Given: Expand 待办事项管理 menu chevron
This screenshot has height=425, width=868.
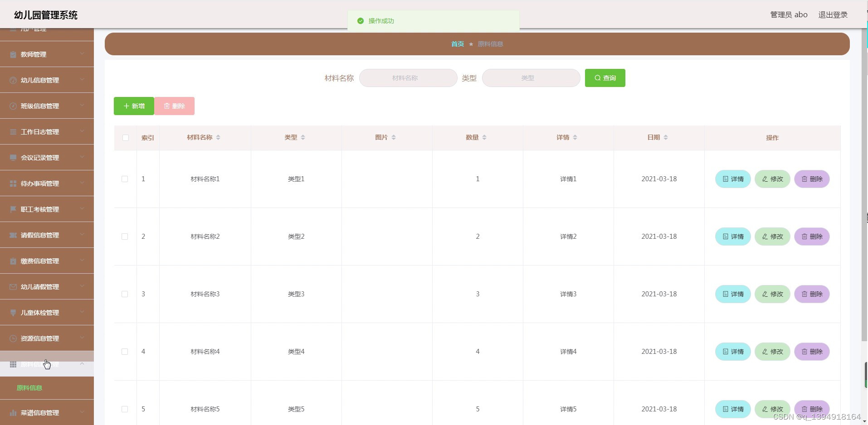Looking at the screenshot, I should [82, 183].
